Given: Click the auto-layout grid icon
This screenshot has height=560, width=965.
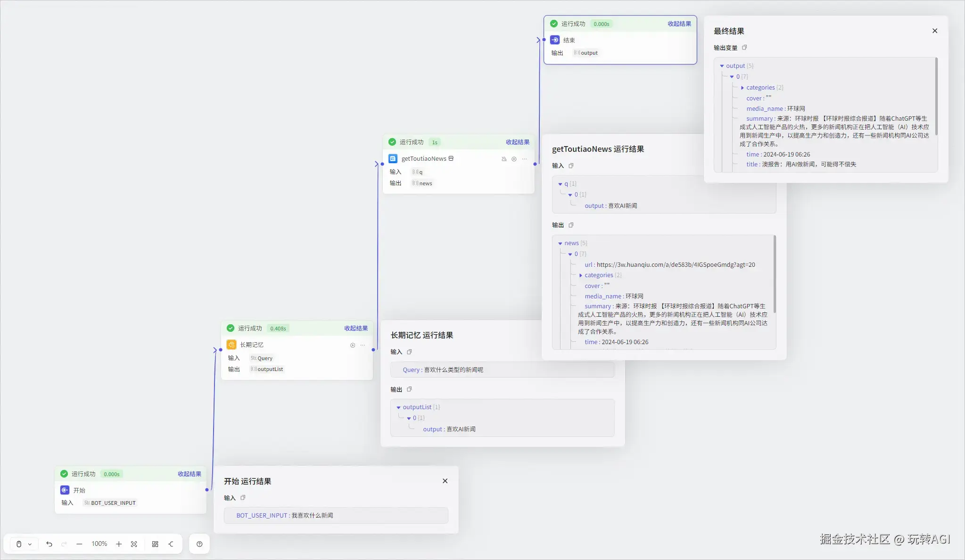Looking at the screenshot, I should click(155, 544).
